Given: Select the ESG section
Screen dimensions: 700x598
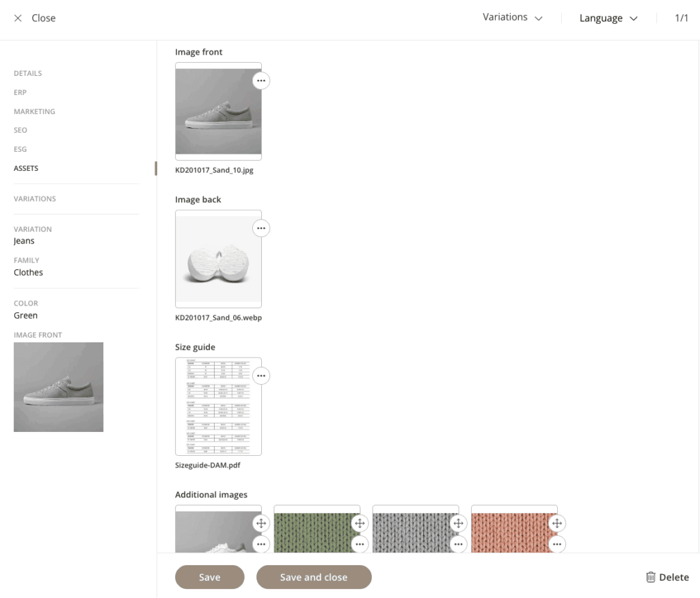Looking at the screenshot, I should point(21,149).
